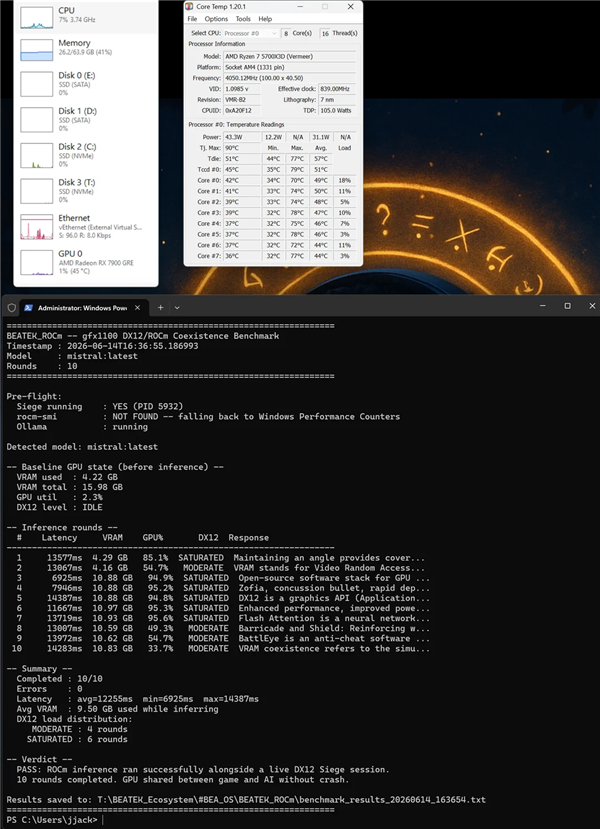Click the Power reading 43.3W
600x829 pixels.
click(x=242, y=137)
